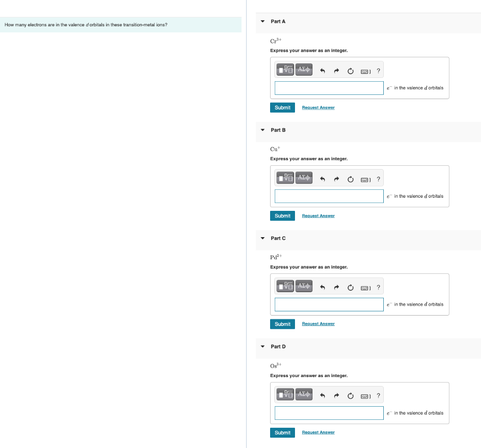481x448 pixels.
Task: Collapse the Part C section
Action: (263, 238)
